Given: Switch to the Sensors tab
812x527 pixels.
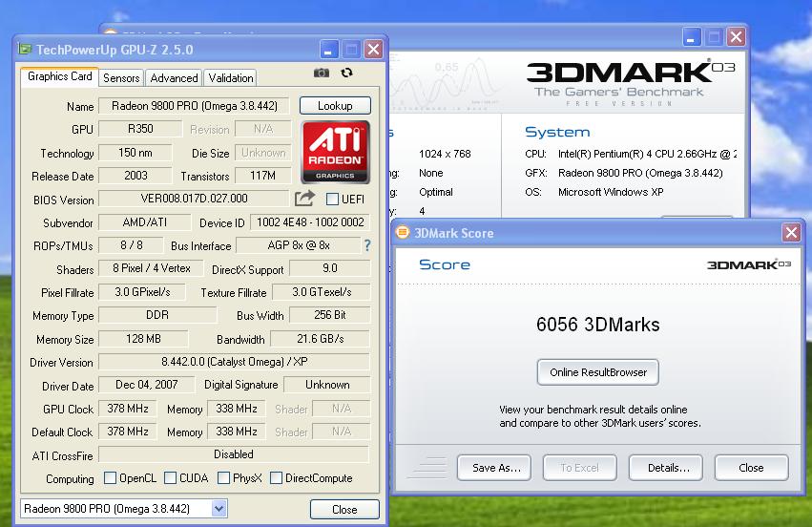Looking at the screenshot, I should click(x=121, y=78).
